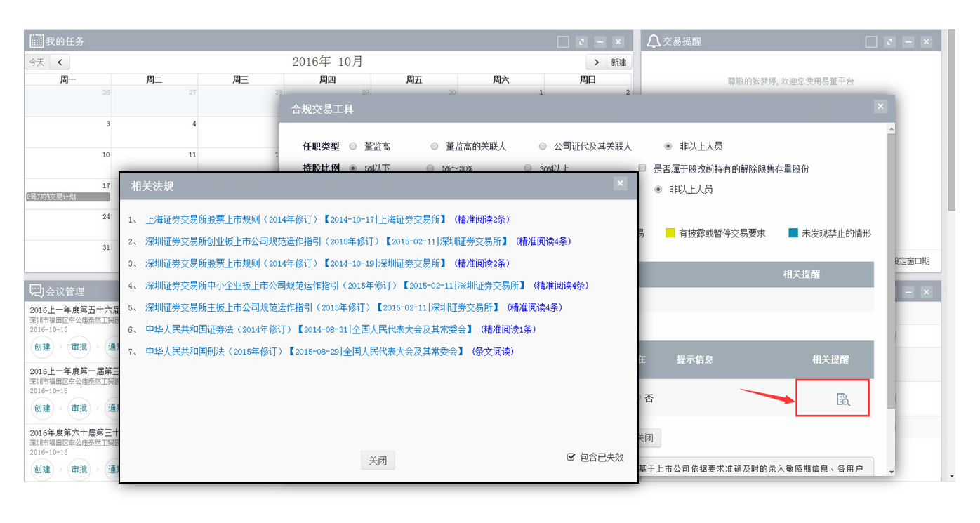Image resolution: width=980 pixels, height=523 pixels.
Task: Click 审批 under the 2016年度第六十届 meeting
Action: [x=79, y=470]
